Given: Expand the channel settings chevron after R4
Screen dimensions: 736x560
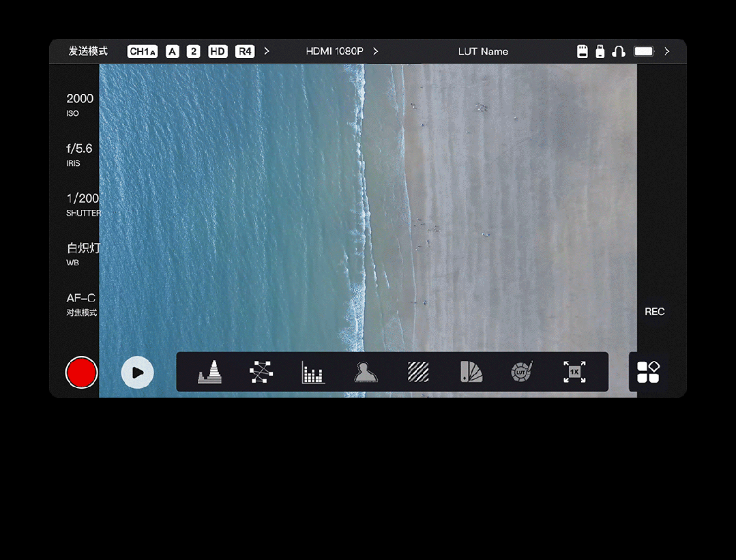Looking at the screenshot, I should pos(267,51).
